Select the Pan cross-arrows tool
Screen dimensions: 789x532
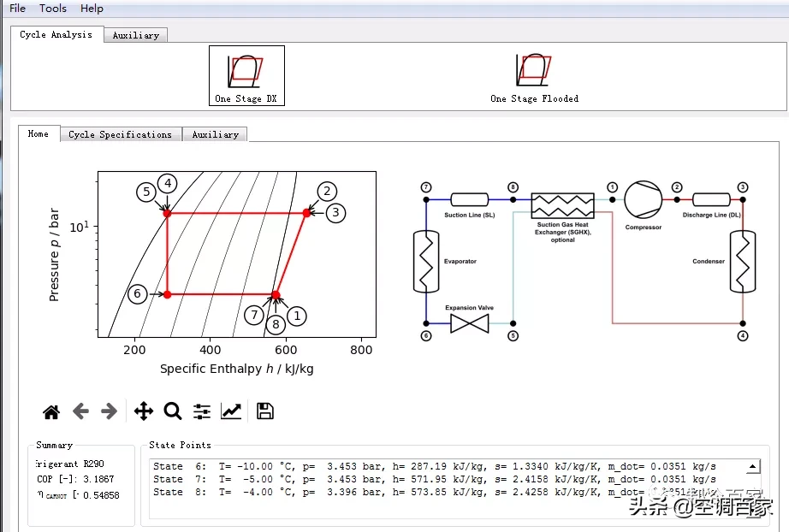(144, 411)
